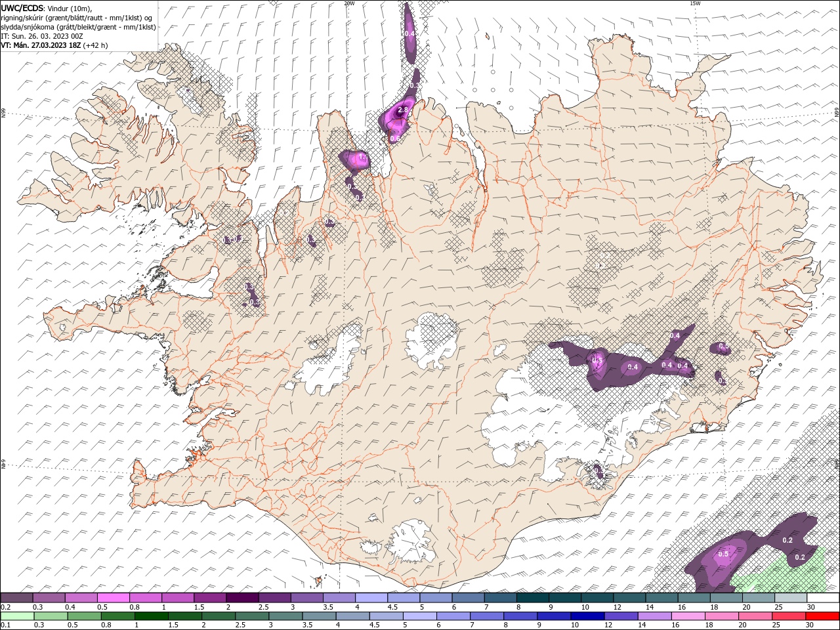Viewport: 840px width, 630px height.
Task: Click the bright pink swatch between 0.5 and 0.8, top row
Action: point(113,598)
